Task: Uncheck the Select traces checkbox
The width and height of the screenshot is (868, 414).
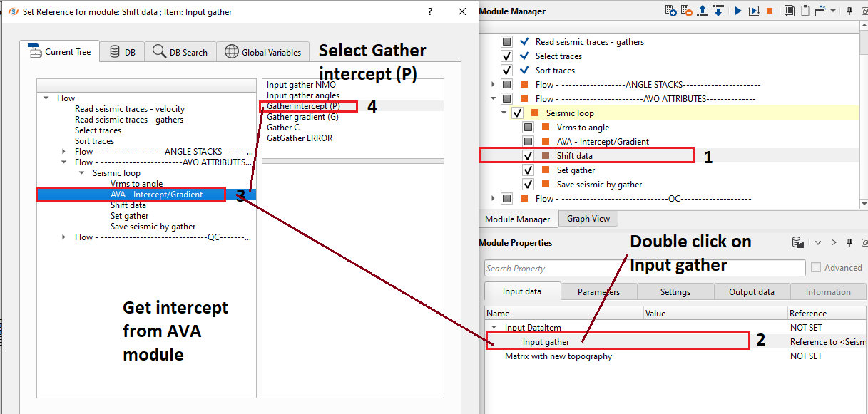Action: pos(507,56)
